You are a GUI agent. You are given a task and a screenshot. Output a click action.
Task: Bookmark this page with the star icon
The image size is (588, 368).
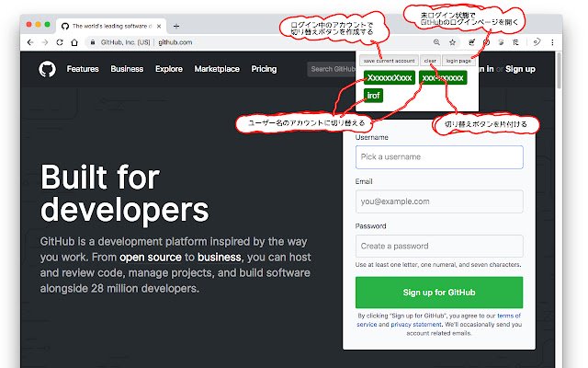click(x=453, y=42)
